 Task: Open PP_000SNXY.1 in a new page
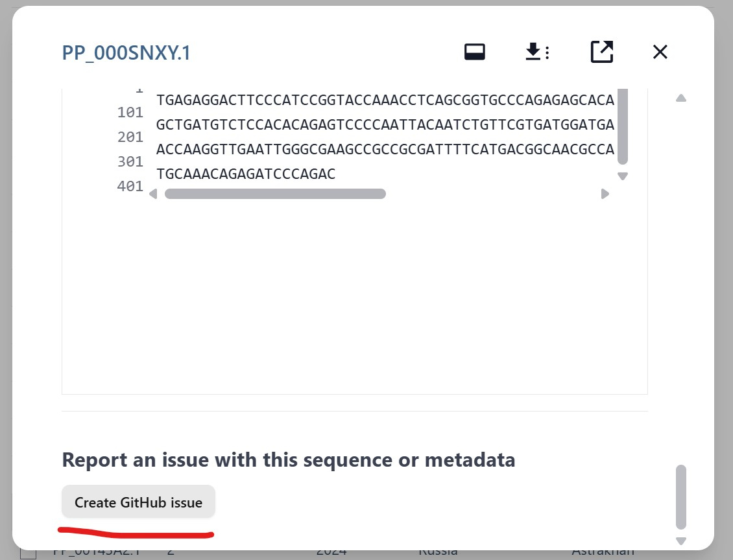click(x=601, y=52)
